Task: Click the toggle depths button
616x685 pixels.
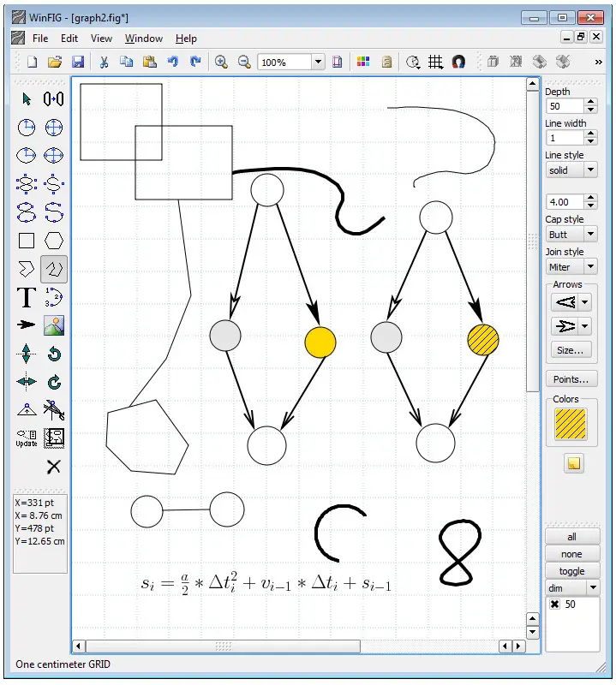Action: pyautogui.click(x=571, y=571)
